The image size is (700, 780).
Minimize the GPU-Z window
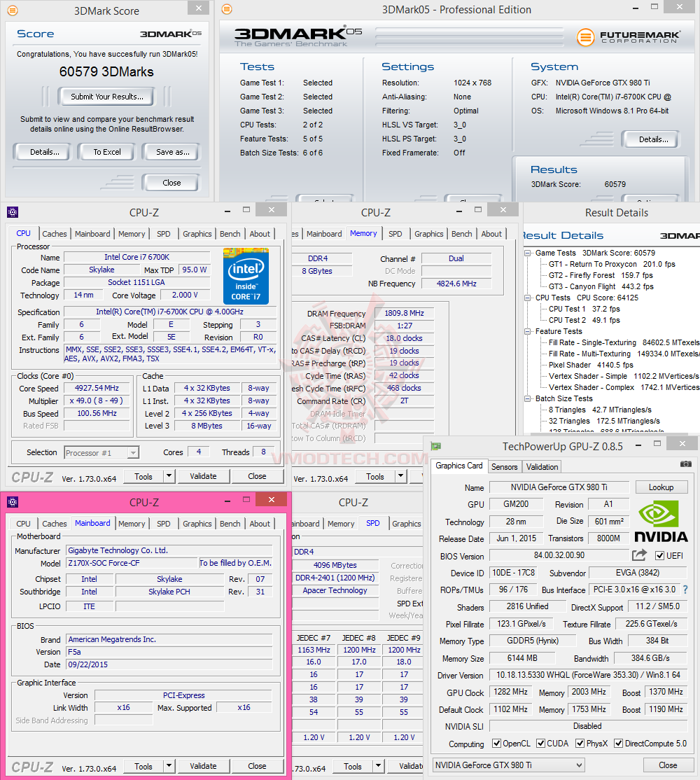pyautogui.click(x=638, y=446)
